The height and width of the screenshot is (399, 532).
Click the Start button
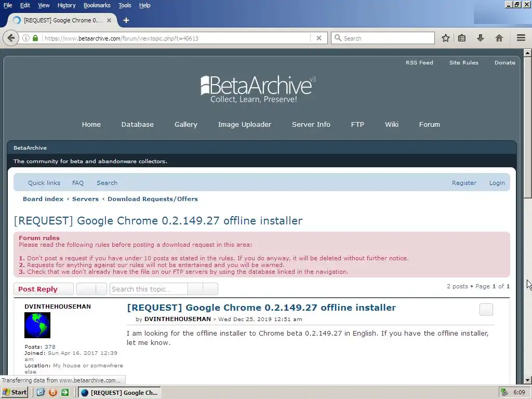pos(15,393)
